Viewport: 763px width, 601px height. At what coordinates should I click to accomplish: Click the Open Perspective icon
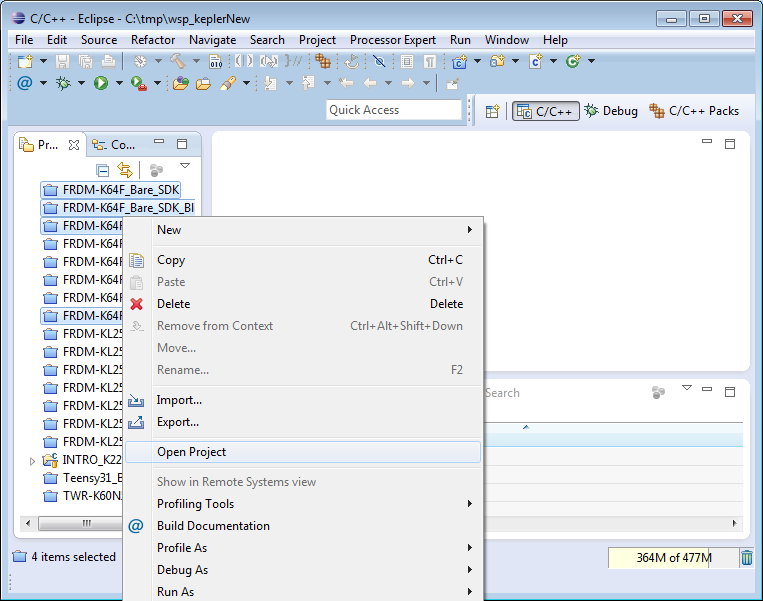pos(492,111)
